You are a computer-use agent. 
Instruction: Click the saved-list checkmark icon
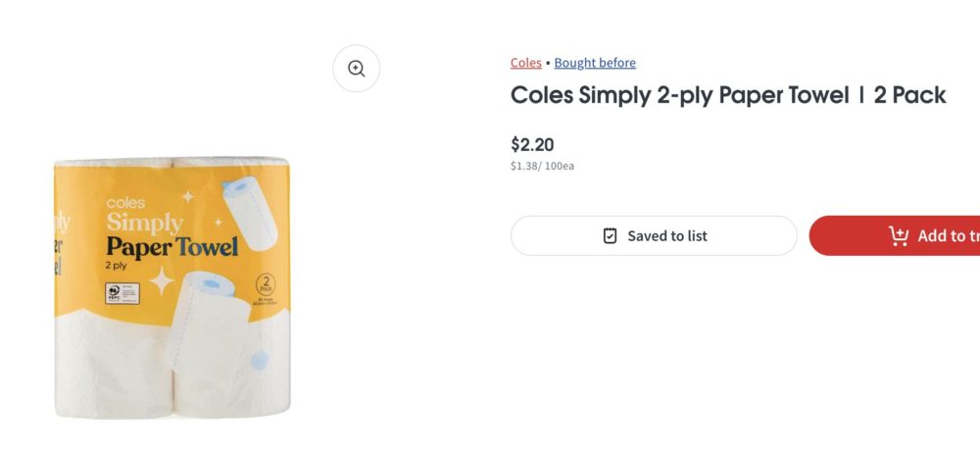(x=610, y=235)
